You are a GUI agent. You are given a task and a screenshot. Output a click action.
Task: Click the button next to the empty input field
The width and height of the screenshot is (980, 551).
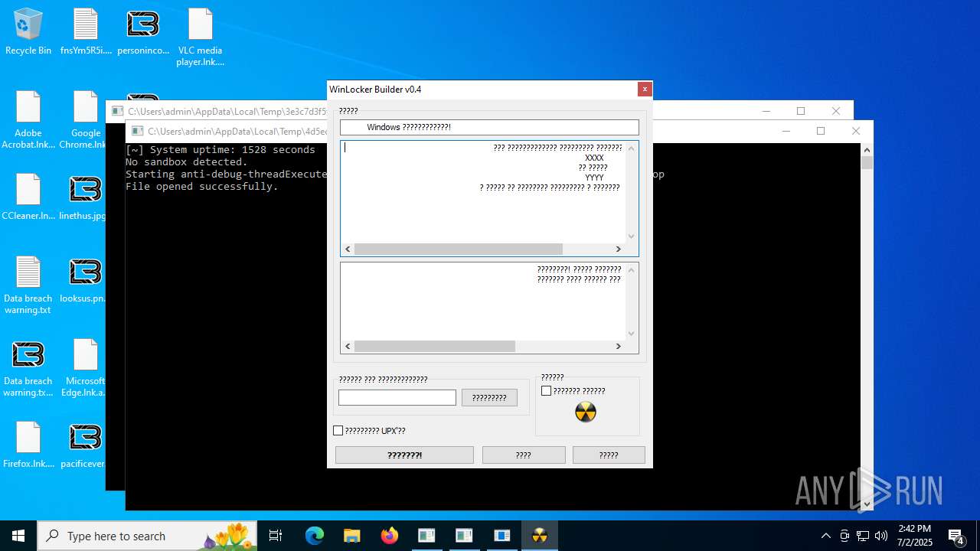(489, 397)
